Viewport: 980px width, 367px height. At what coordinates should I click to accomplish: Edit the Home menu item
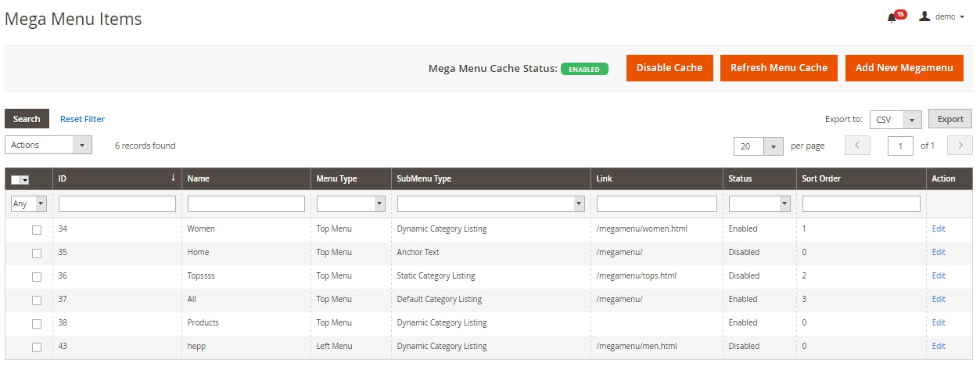[x=939, y=252]
